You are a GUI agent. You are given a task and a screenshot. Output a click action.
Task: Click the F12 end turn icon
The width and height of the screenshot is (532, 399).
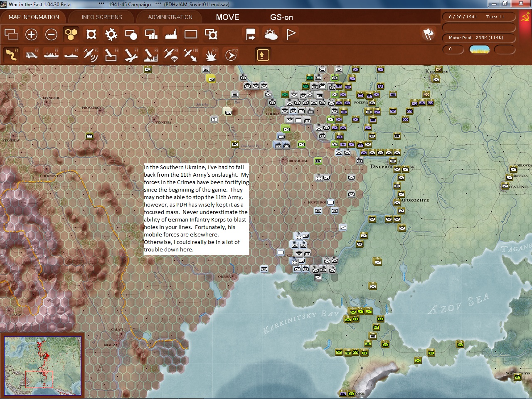pyautogui.click(x=231, y=54)
